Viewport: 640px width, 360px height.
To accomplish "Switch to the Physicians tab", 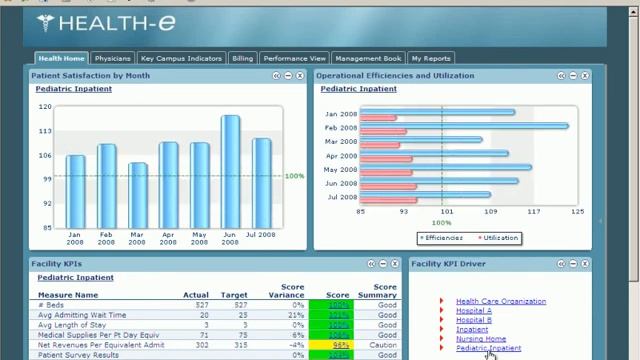I will (x=113, y=58).
